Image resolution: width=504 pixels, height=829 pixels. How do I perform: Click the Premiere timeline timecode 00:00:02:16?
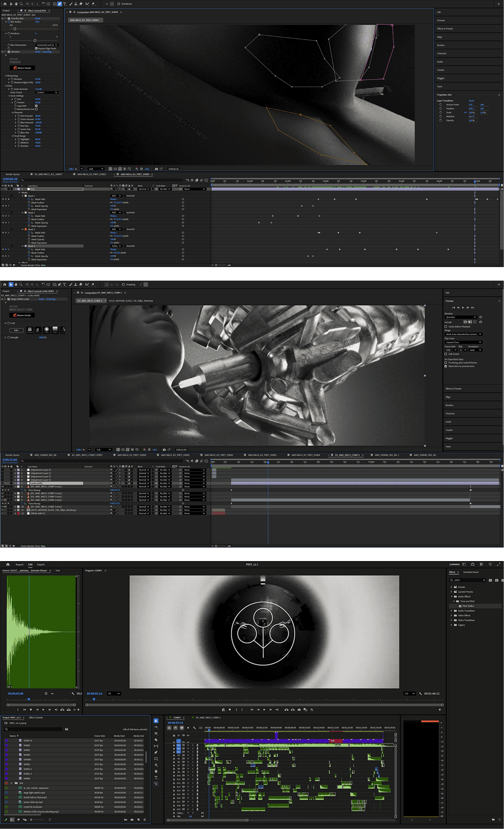tap(175, 722)
